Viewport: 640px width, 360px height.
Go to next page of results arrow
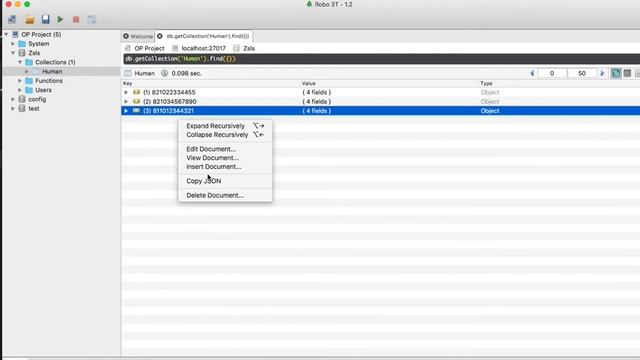pos(602,73)
